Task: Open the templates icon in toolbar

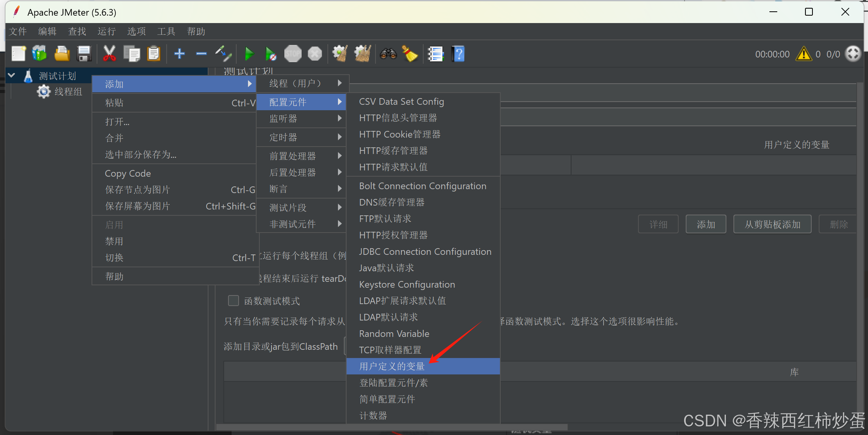Action: tap(40, 54)
